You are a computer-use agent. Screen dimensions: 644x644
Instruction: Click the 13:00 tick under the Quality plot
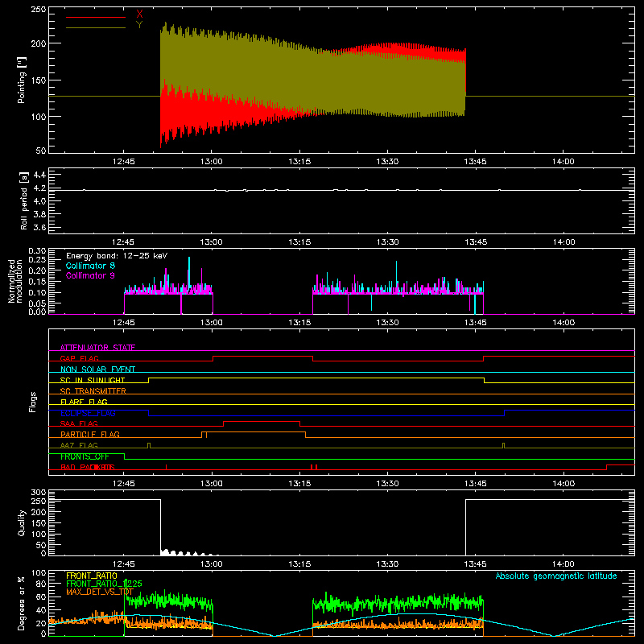pos(212,564)
